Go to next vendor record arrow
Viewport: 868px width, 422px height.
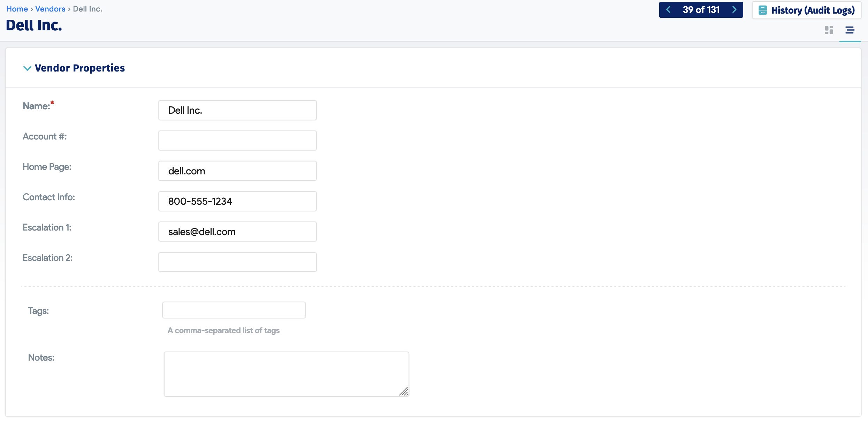[734, 10]
